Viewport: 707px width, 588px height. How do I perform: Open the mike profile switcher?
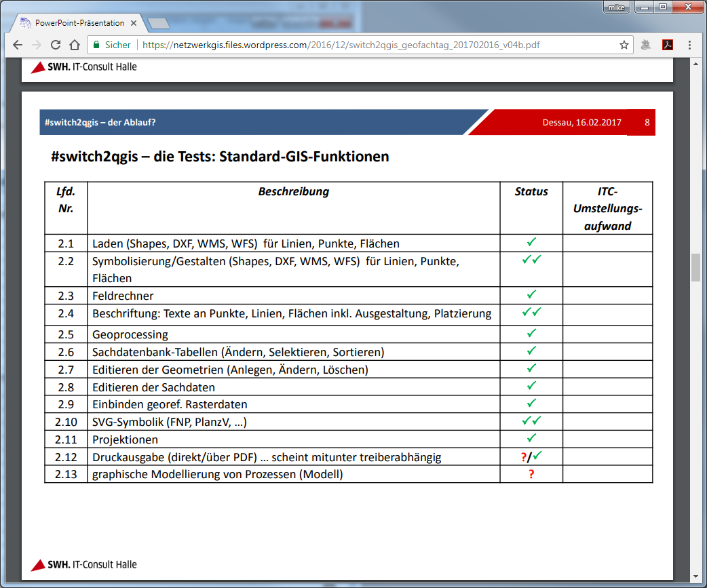coord(614,7)
